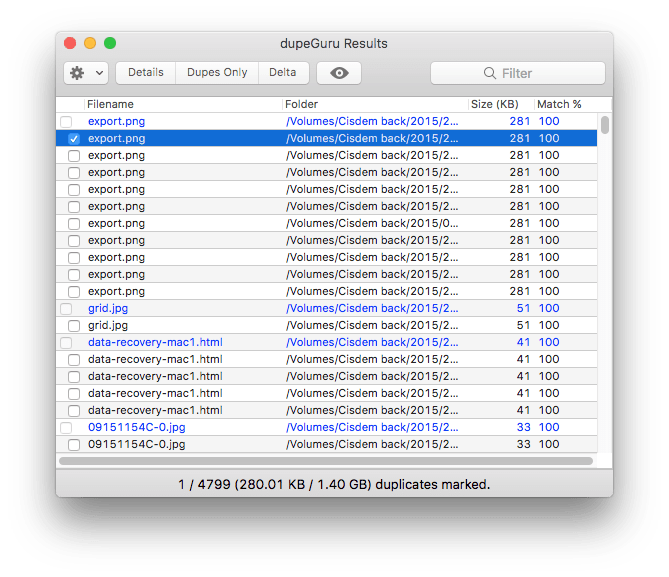Click the green zoom window button

(110, 43)
